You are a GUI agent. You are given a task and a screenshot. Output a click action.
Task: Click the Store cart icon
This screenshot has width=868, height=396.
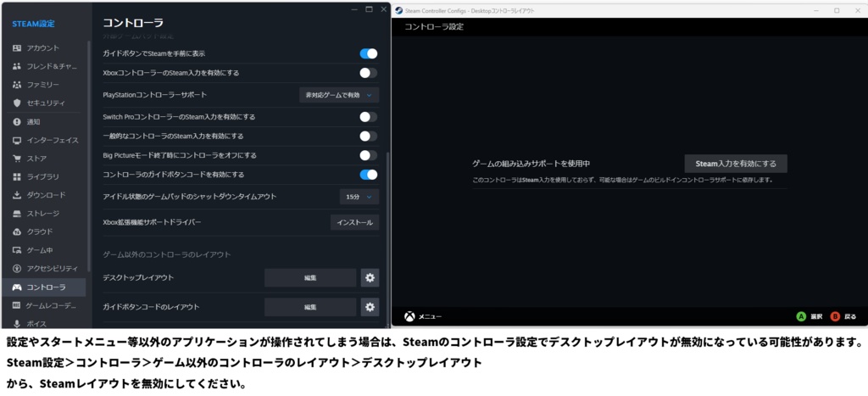tap(17, 159)
